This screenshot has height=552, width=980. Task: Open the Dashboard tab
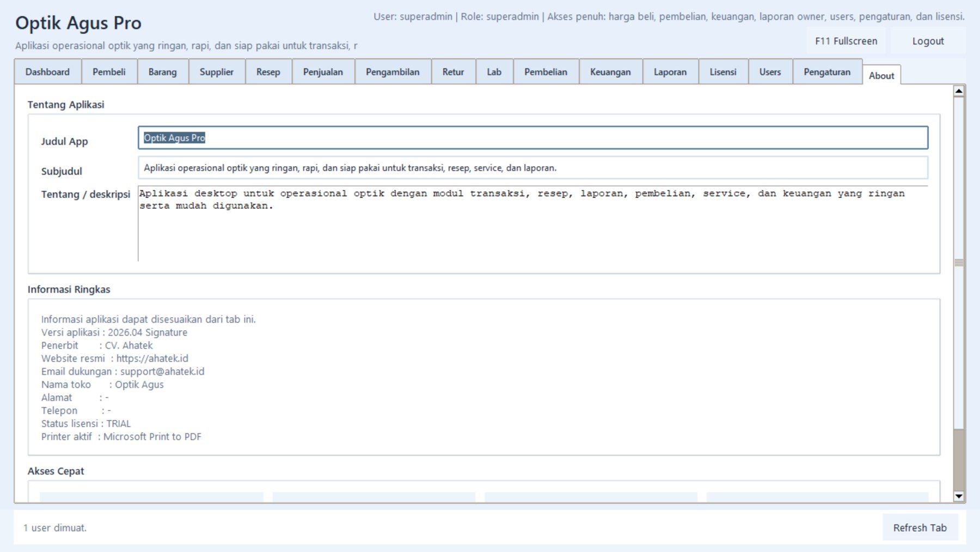coord(47,72)
